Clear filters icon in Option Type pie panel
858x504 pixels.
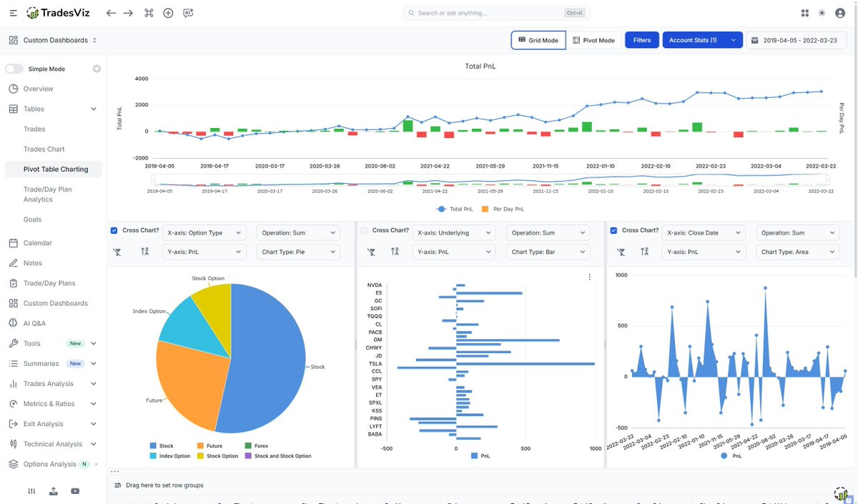click(x=117, y=252)
